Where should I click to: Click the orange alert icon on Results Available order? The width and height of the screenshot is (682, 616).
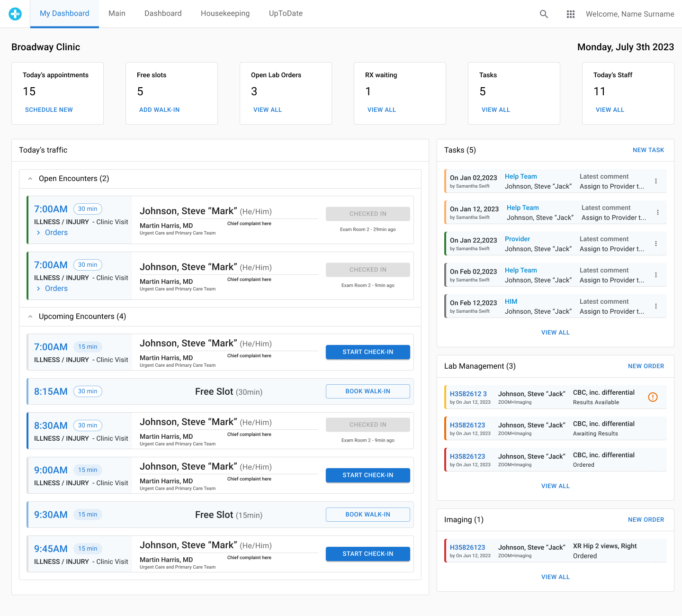click(x=653, y=397)
